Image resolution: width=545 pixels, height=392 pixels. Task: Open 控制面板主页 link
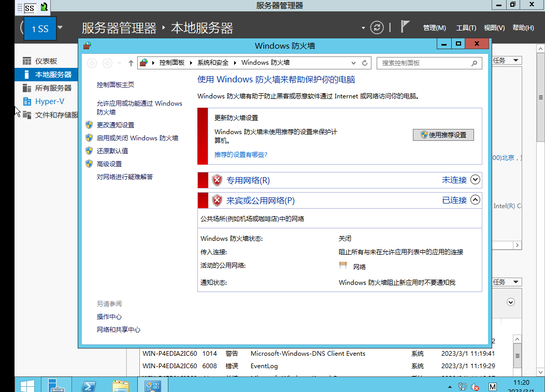click(116, 85)
